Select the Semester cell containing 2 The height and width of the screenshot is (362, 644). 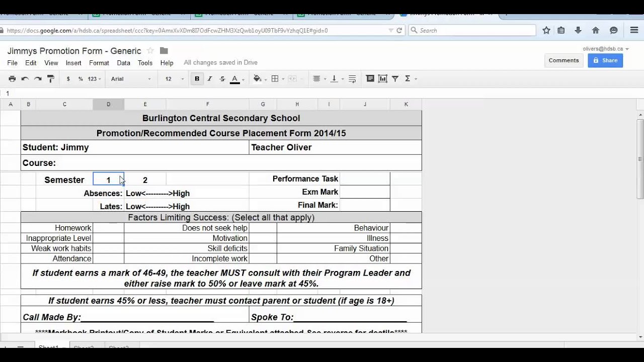(x=145, y=180)
